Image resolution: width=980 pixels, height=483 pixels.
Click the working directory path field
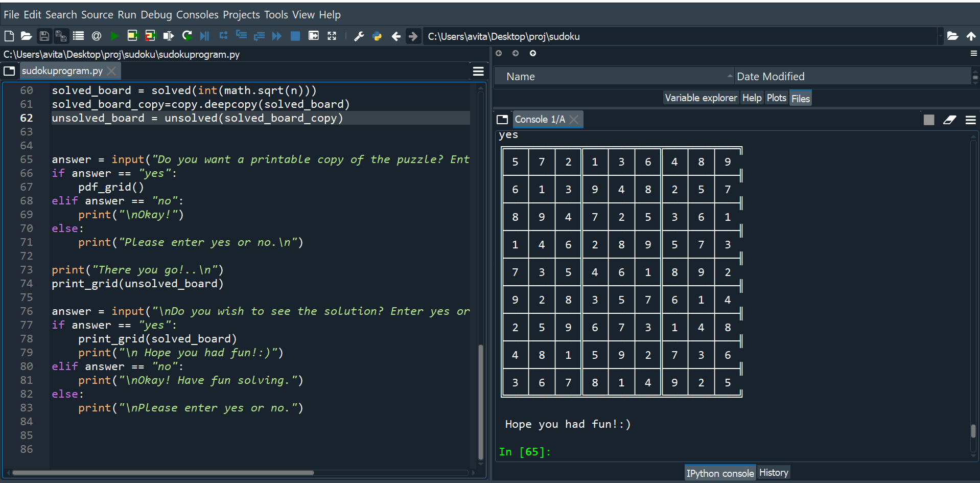[x=680, y=36]
